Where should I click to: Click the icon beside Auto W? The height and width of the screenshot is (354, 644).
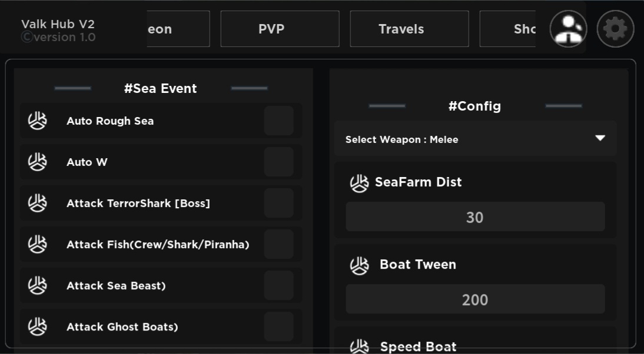click(x=38, y=162)
